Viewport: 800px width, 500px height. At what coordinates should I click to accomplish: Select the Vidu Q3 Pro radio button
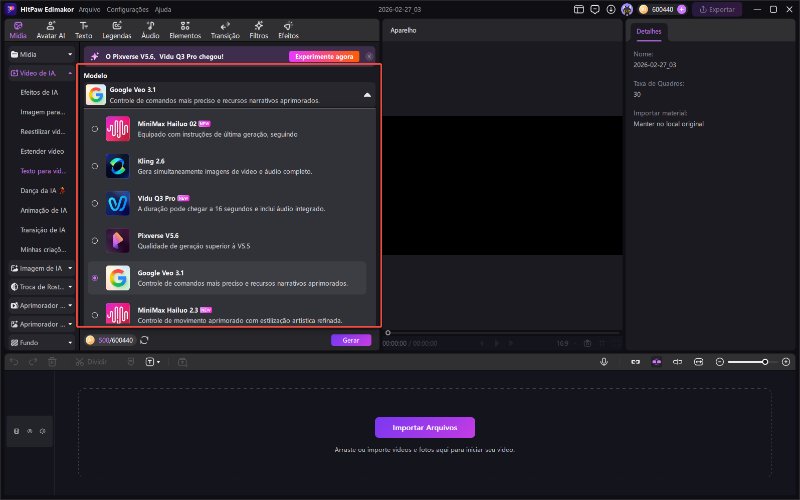click(95, 203)
